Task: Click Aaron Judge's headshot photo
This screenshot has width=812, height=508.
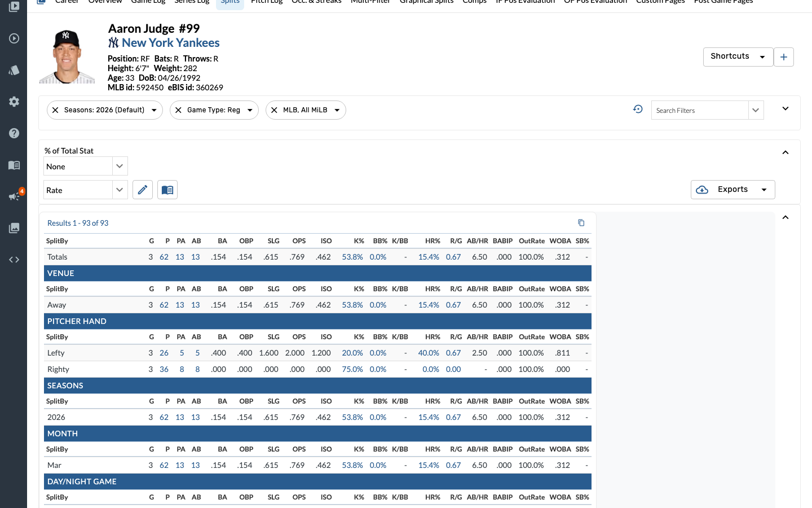Action: click(x=67, y=56)
